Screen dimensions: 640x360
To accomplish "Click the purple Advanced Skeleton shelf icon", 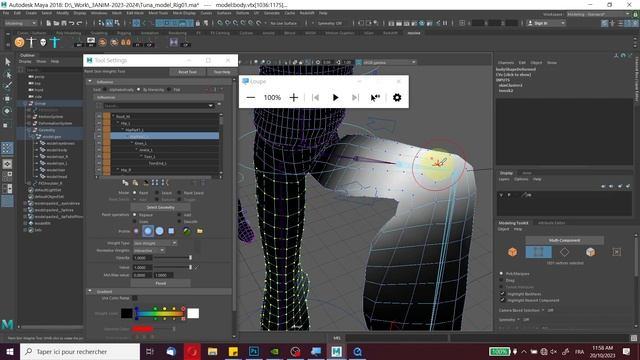I will pyautogui.click(x=174, y=42).
